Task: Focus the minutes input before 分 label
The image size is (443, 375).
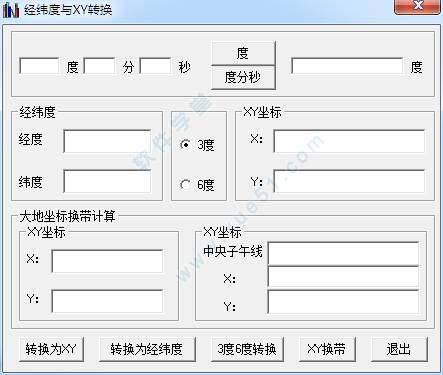Action: click(99, 66)
